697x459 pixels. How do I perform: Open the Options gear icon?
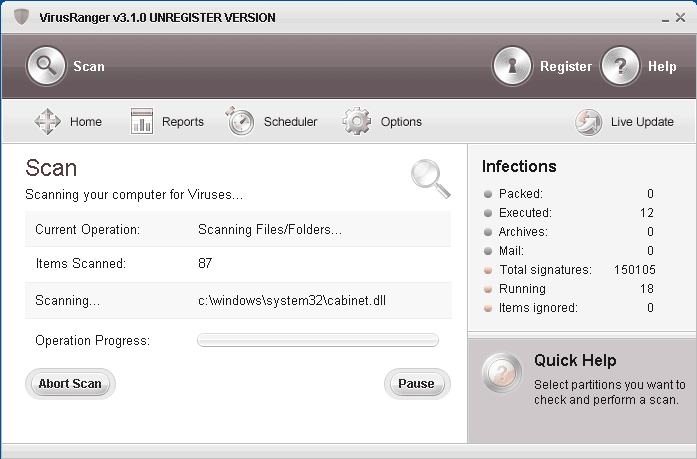pos(357,122)
